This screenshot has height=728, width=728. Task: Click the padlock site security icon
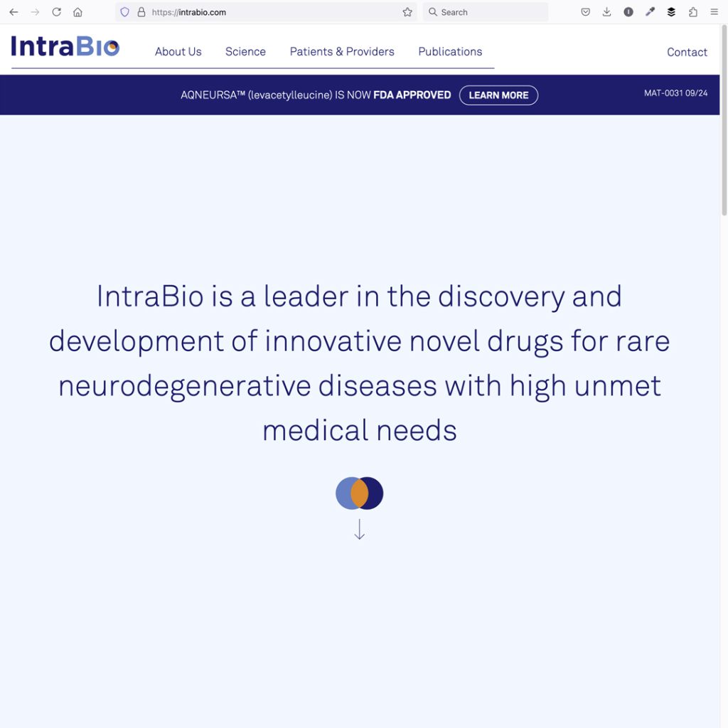[x=141, y=12]
